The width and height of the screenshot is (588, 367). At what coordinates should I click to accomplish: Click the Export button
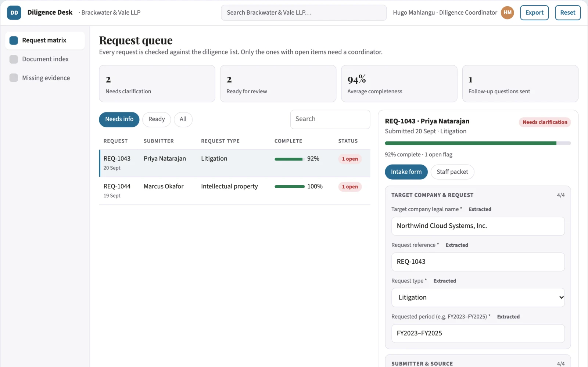coord(534,12)
